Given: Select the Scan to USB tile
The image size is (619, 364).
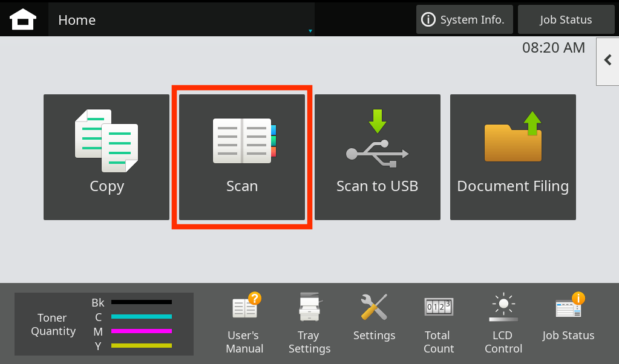Looking at the screenshot, I should [378, 157].
